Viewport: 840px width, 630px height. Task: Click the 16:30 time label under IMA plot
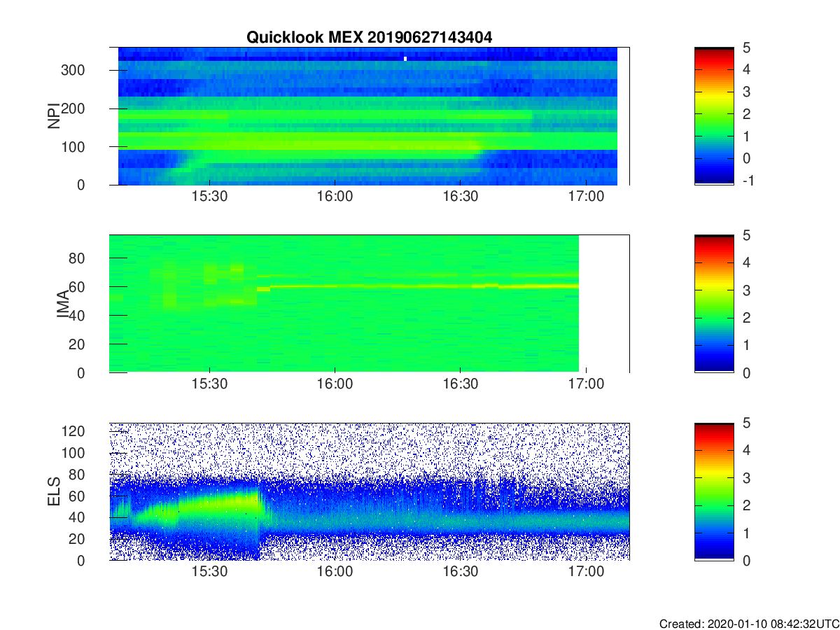[461, 386]
